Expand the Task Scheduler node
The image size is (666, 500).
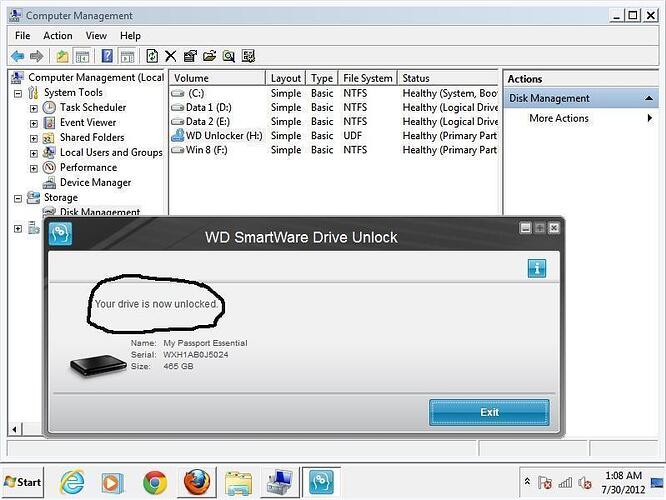34,108
